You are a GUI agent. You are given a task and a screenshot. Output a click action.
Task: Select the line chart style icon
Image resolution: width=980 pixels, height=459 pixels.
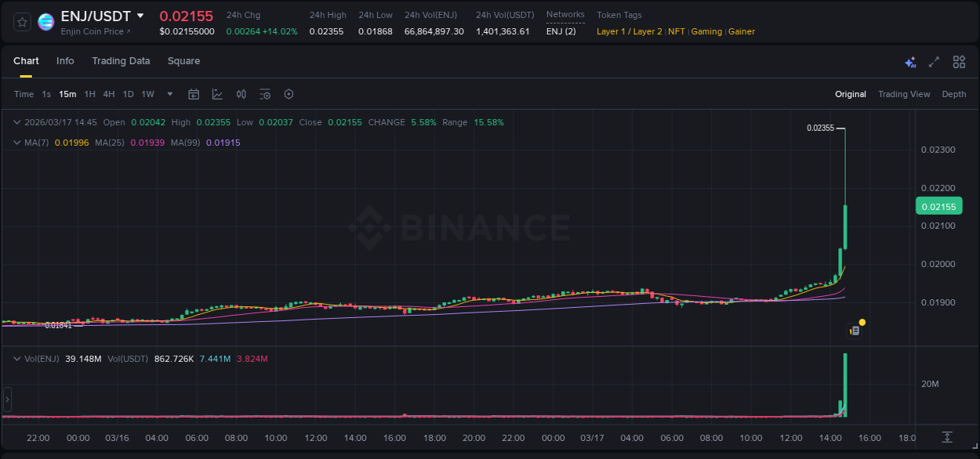[217, 93]
